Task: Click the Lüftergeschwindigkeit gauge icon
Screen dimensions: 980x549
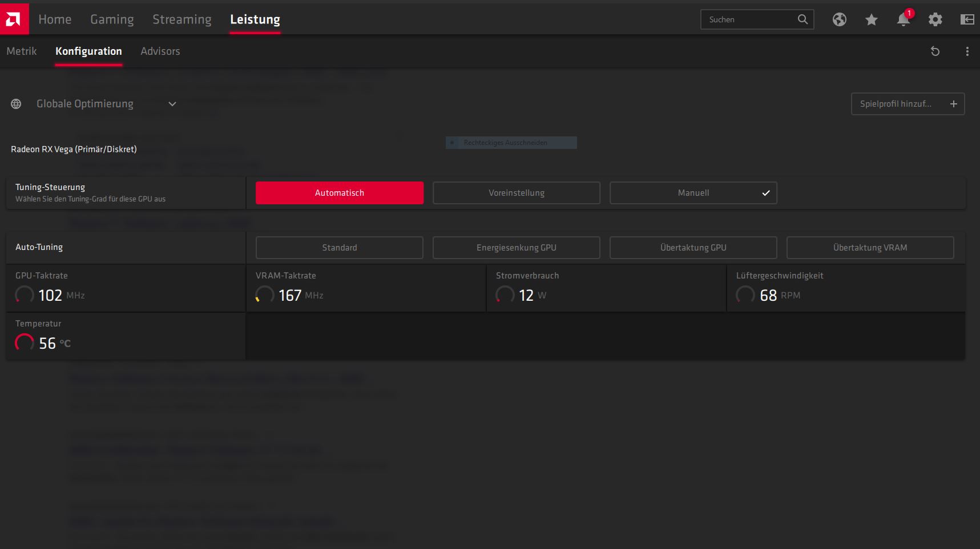Action: tap(745, 295)
